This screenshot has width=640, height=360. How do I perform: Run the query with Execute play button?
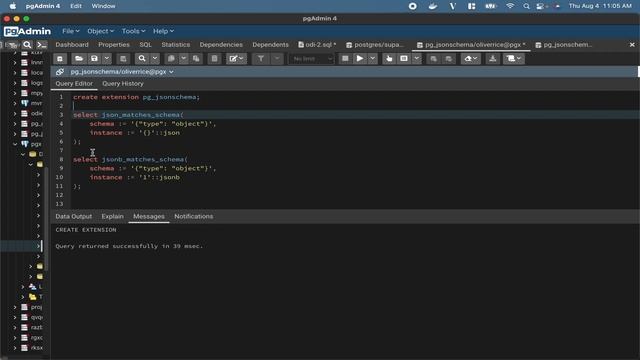click(x=360, y=59)
